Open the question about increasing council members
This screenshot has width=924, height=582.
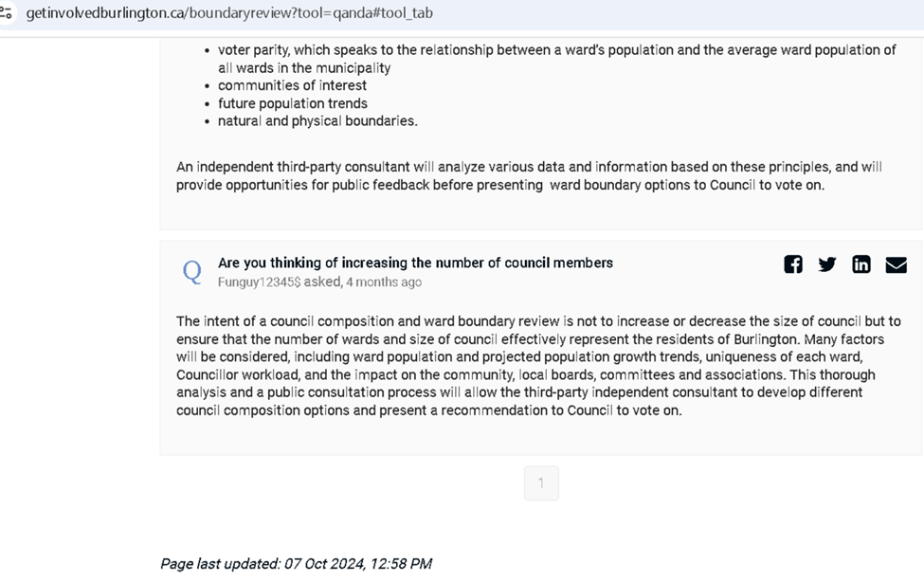pos(415,263)
